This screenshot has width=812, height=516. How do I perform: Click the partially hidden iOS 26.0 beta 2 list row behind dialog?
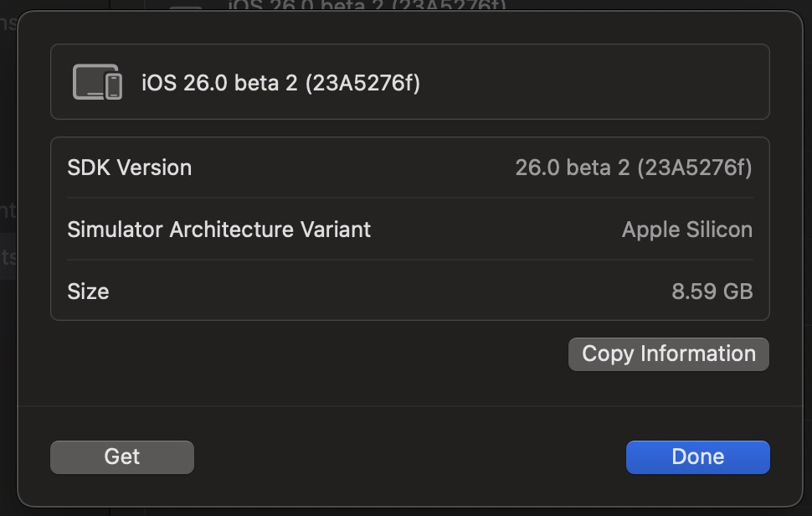point(367,5)
